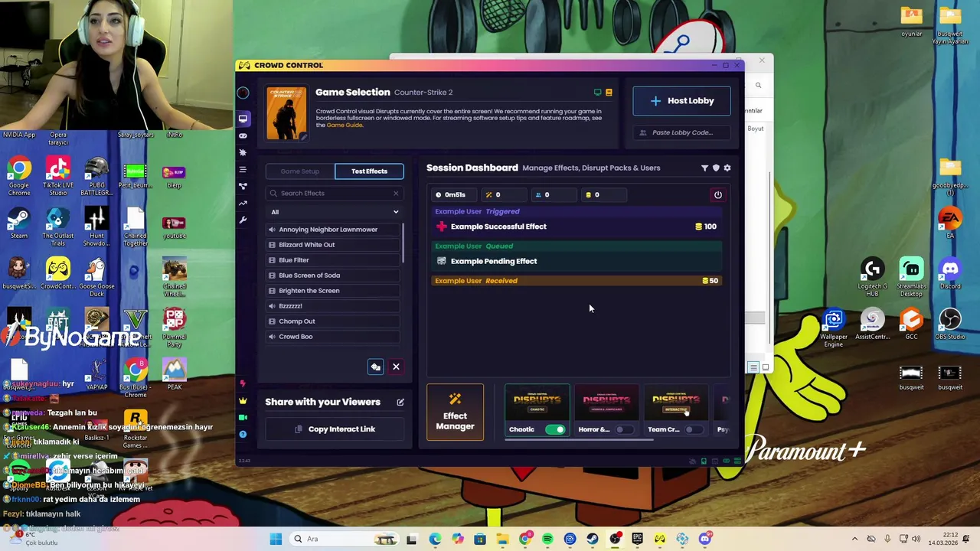Click the Horror Disrupts pack thumbnail
The height and width of the screenshot is (551, 980).
pyautogui.click(x=606, y=403)
